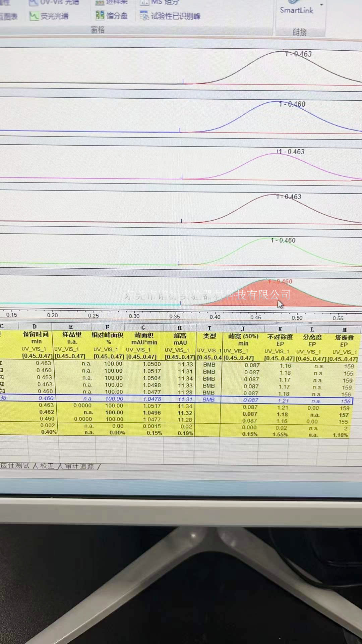Image resolution: width=362 pixels, height=644 pixels.
Task: Select highlighted row cell with area 1.0478
Action: [152, 399]
